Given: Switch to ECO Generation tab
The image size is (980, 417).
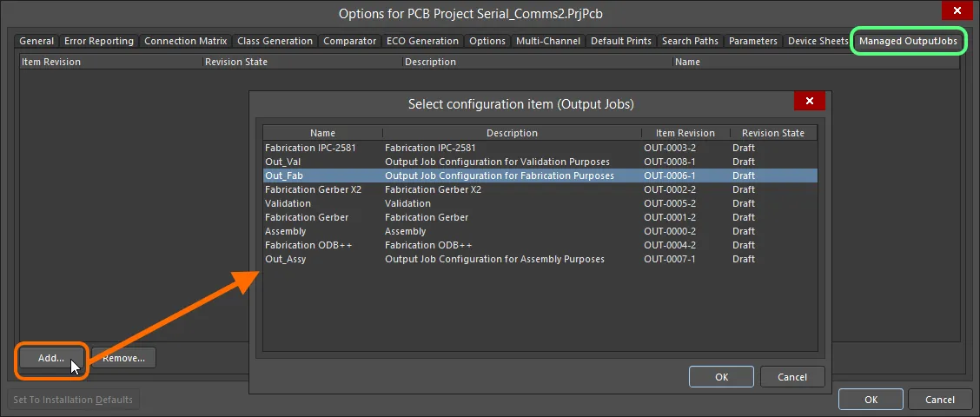Looking at the screenshot, I should 422,41.
